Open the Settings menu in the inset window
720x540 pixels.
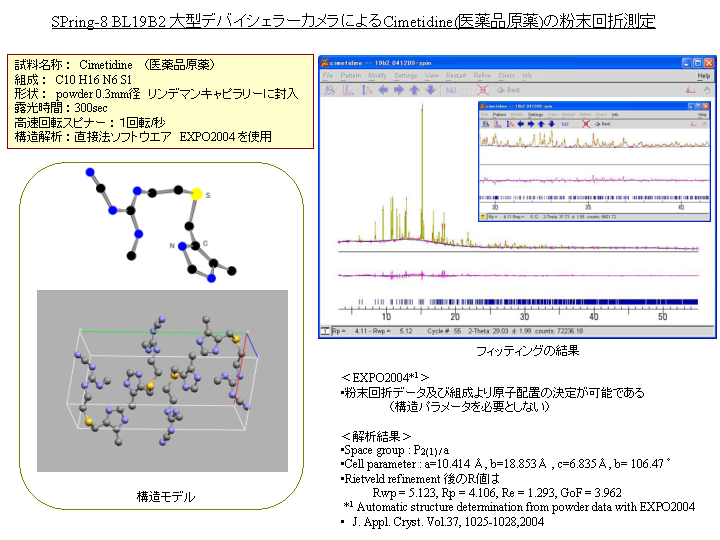coord(535,114)
